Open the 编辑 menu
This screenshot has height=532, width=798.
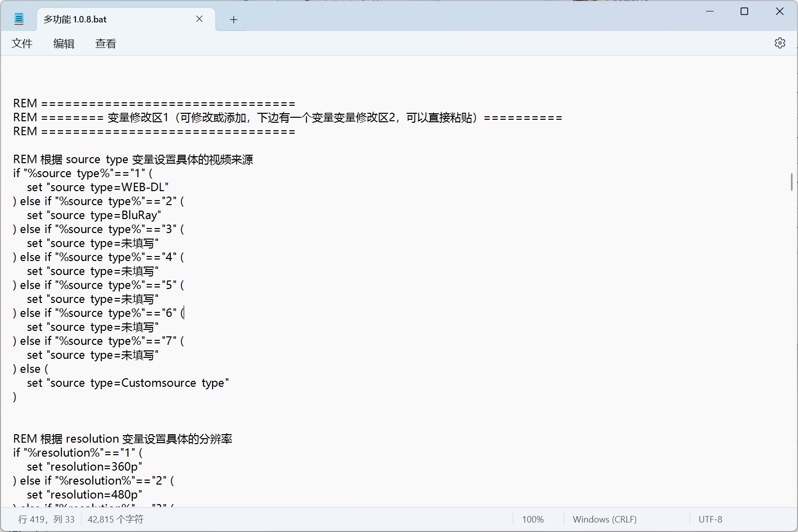(64, 44)
